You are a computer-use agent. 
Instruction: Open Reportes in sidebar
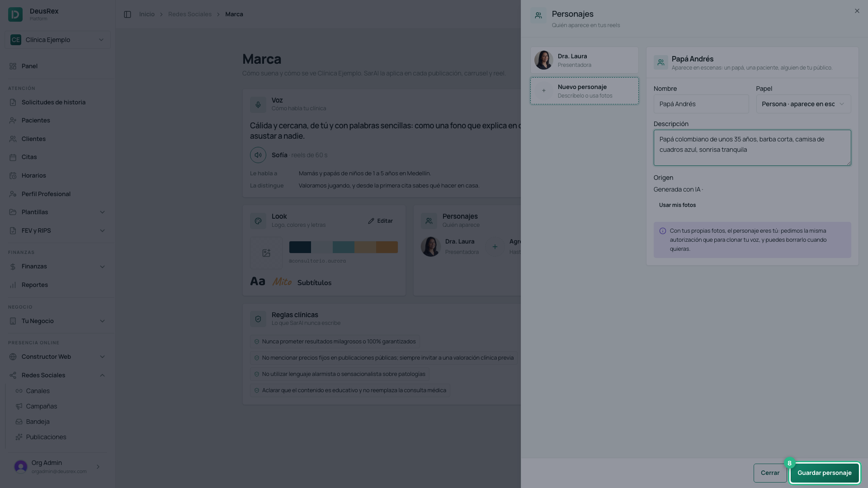click(57, 285)
